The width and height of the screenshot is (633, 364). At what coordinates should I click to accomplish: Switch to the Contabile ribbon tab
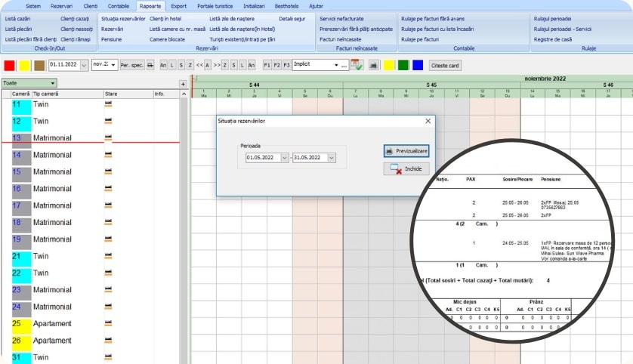118,5
